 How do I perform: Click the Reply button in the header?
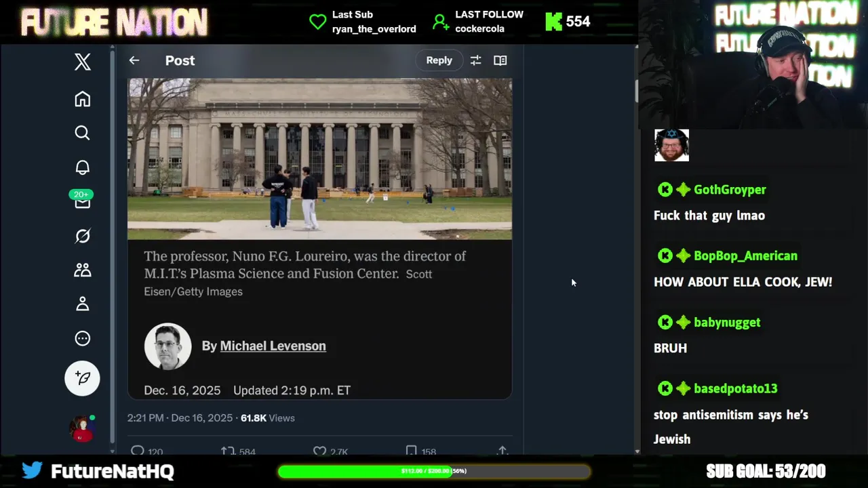pyautogui.click(x=439, y=60)
